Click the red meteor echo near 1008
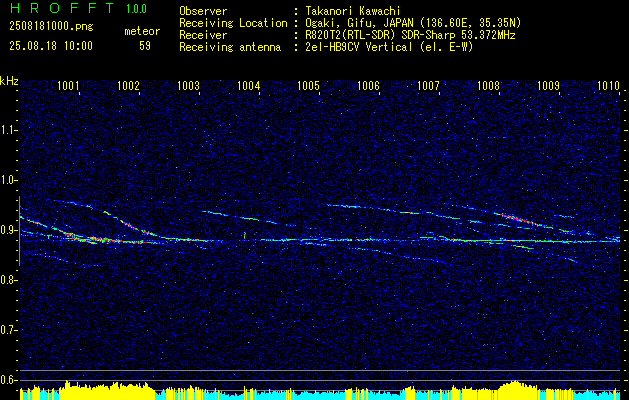This screenshot has height=400, width=629. click(x=517, y=219)
